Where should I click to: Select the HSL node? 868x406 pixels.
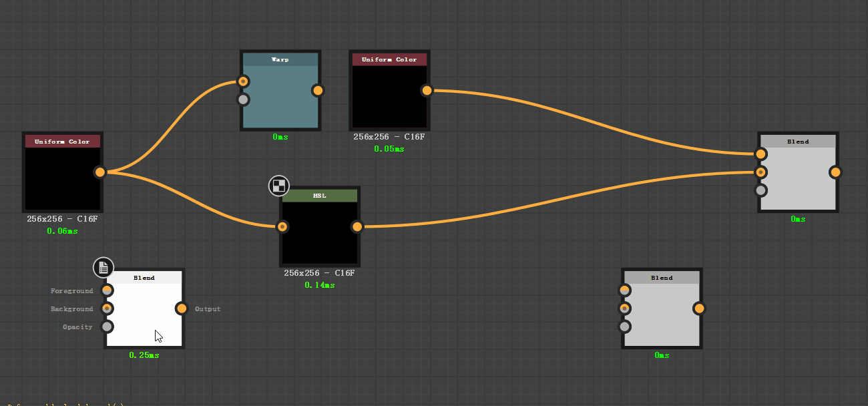point(319,230)
